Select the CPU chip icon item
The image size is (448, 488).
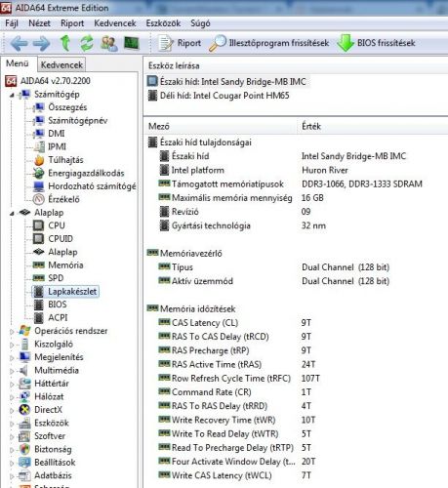pyautogui.click(x=39, y=225)
